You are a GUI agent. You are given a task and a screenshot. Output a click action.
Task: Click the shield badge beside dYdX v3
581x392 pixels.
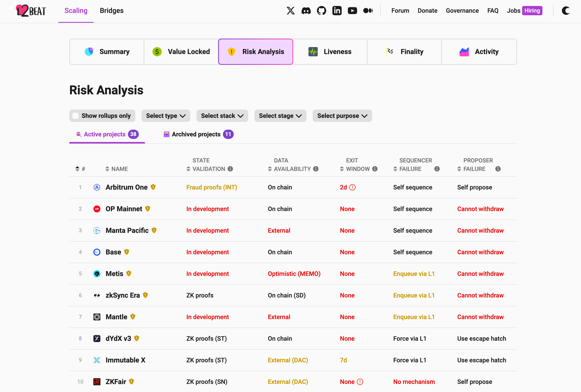coord(137,338)
